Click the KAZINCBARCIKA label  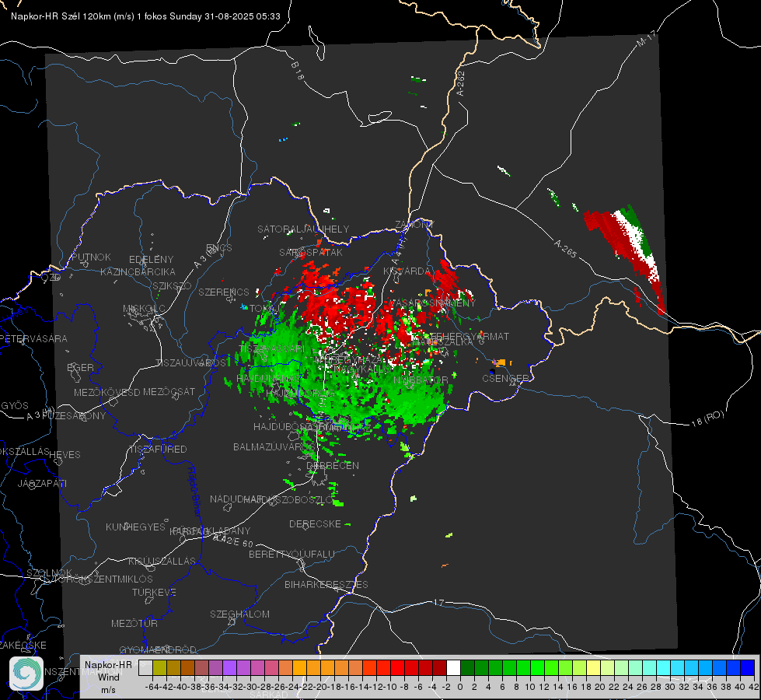click(x=138, y=271)
